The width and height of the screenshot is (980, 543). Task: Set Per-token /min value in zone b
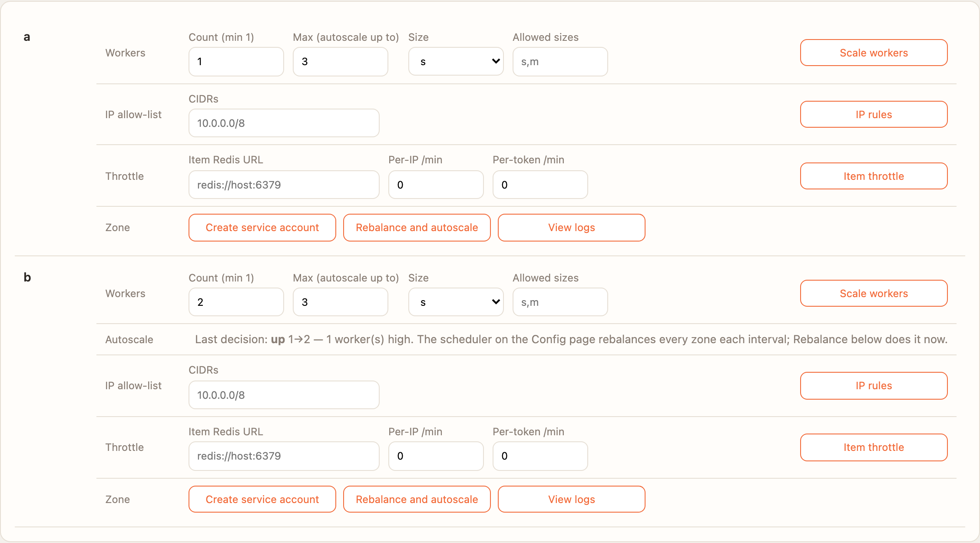540,456
